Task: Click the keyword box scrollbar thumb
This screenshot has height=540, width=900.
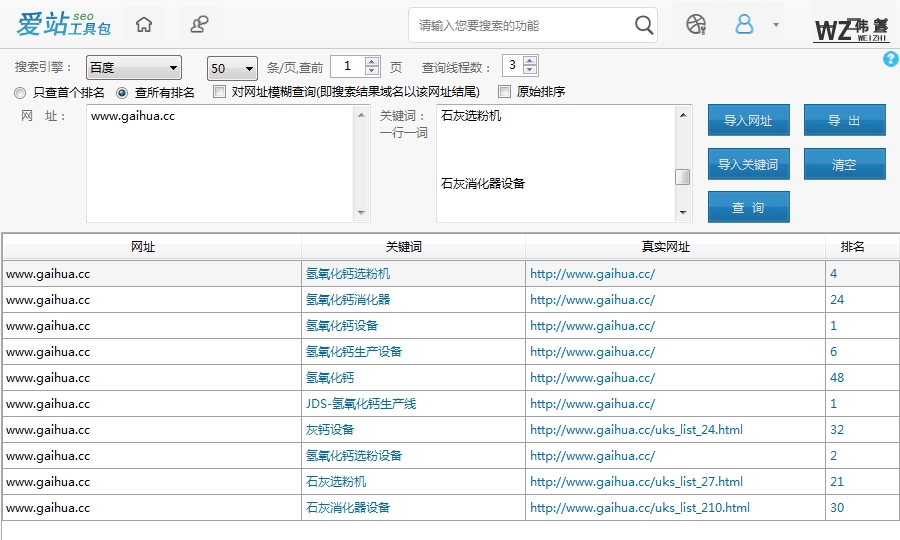Action: tap(683, 177)
